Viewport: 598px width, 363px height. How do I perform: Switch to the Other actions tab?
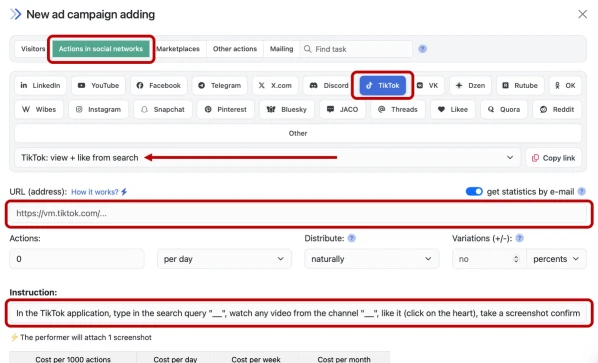(235, 49)
